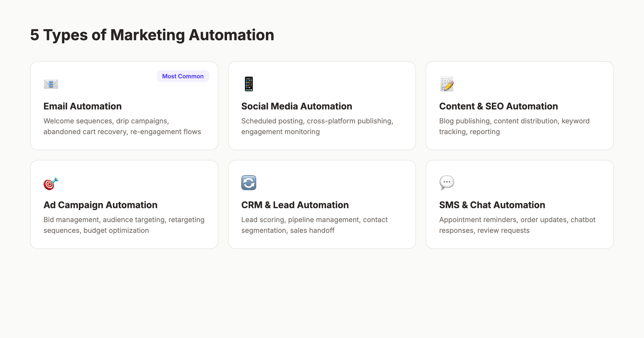644x338 pixels.
Task: Select the Ad Campaign Automation card
Action: point(124,204)
